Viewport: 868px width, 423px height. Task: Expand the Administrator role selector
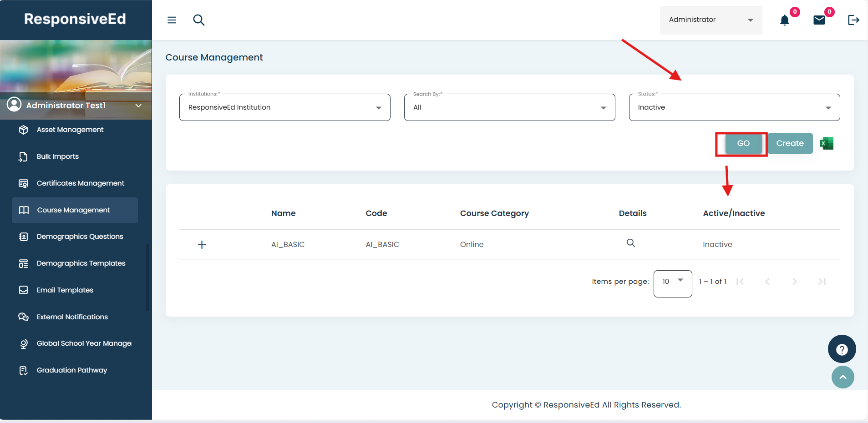(x=711, y=20)
